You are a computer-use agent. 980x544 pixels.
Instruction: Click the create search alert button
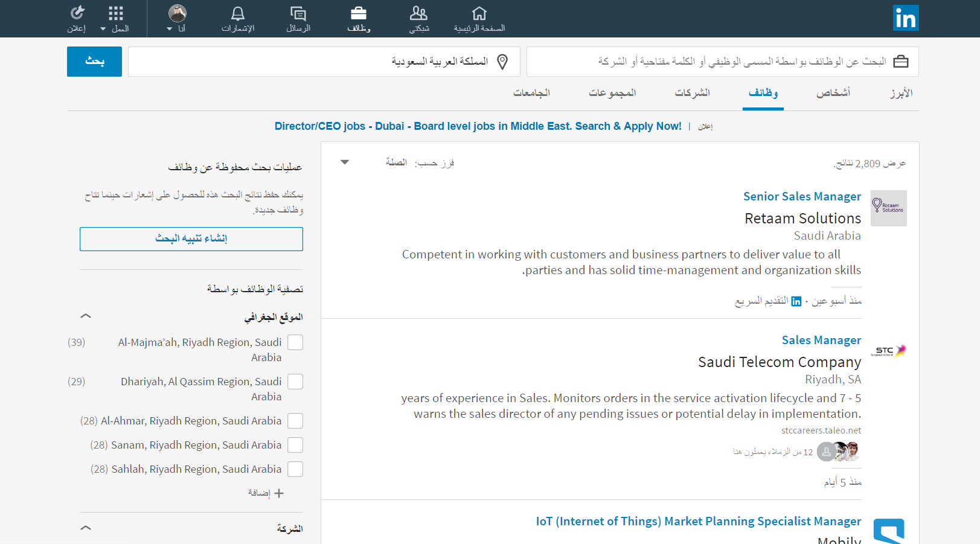click(191, 238)
